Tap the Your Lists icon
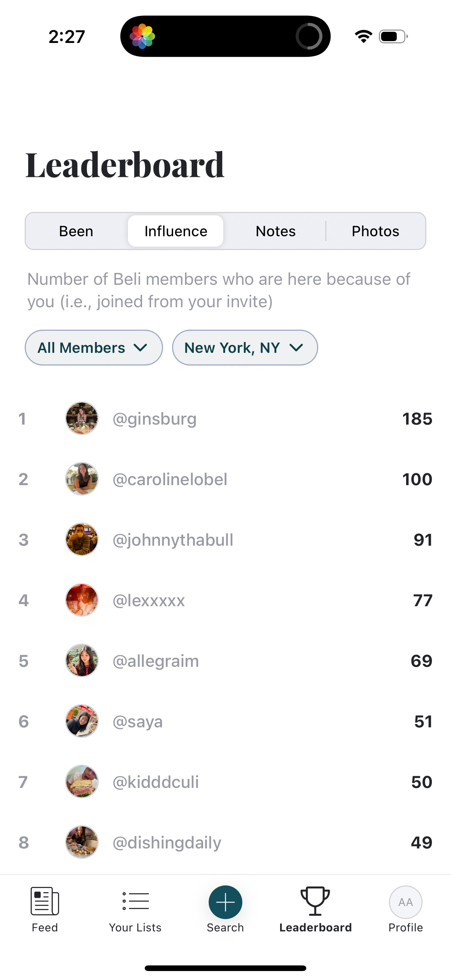Viewport: 451px width, 980px height. pyautogui.click(x=135, y=901)
